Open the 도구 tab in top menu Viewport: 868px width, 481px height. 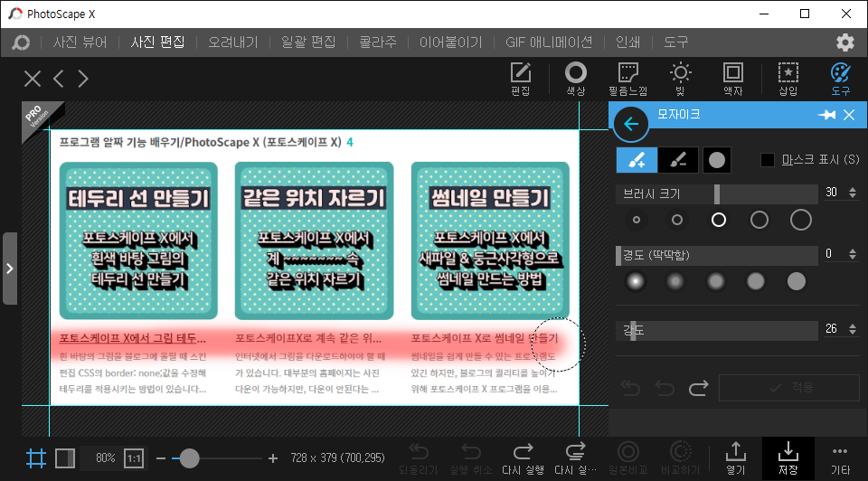676,42
